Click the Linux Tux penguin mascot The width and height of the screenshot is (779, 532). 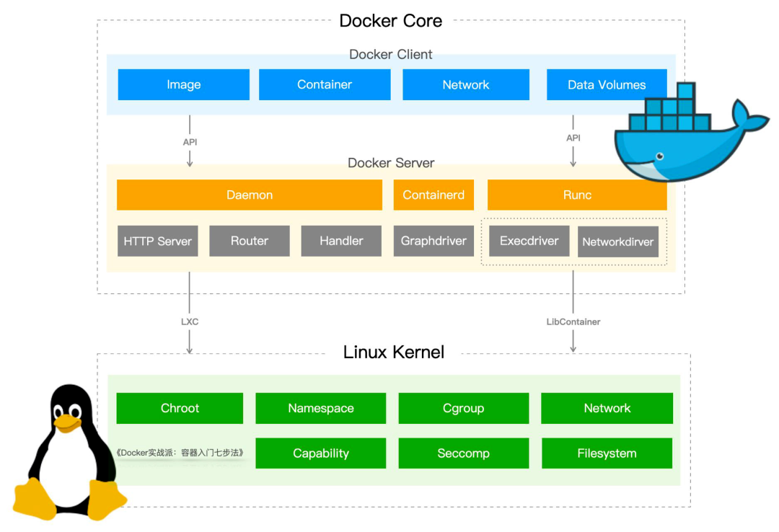[x=69, y=452]
